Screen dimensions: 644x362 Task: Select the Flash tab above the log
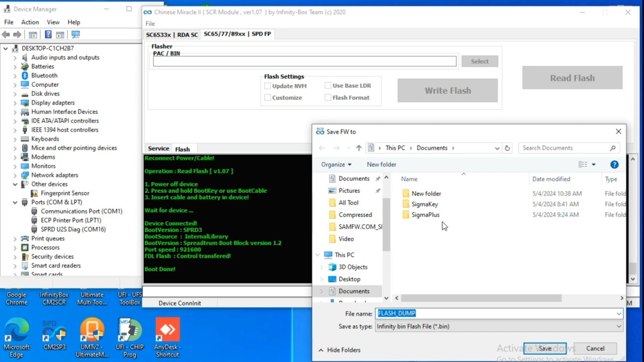[x=182, y=149]
